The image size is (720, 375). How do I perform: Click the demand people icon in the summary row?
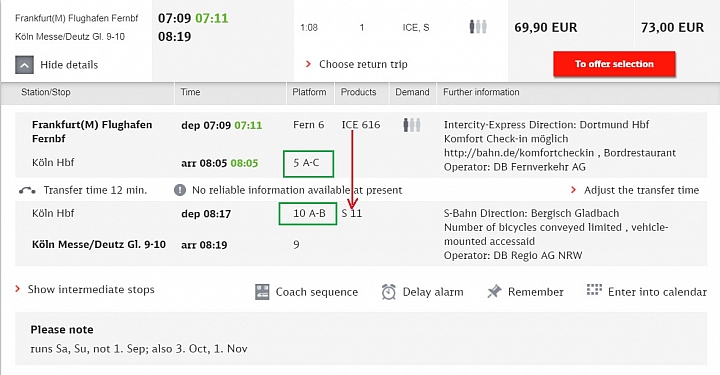[x=478, y=27]
